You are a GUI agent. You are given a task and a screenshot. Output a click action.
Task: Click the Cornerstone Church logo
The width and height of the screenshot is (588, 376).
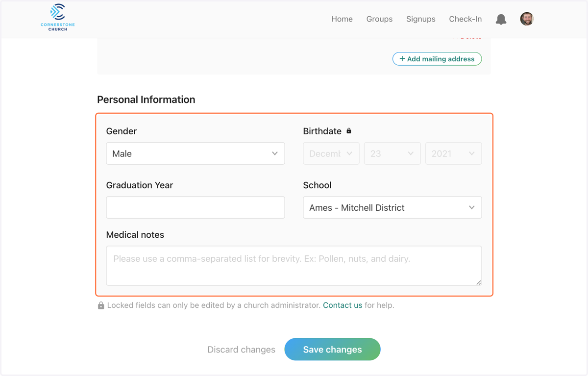point(58,18)
